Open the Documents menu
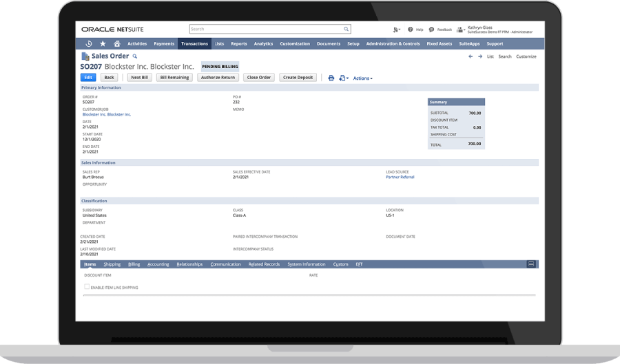 [329, 43]
